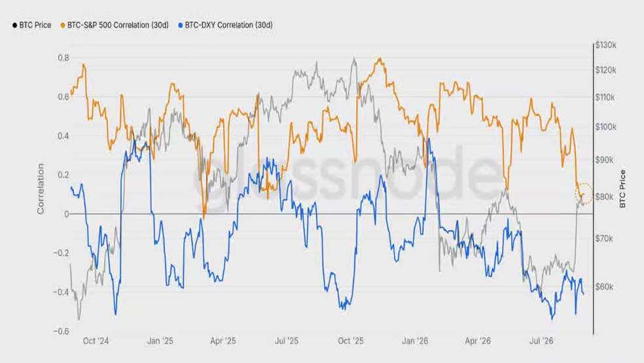644x363 pixels.
Task: Click the blue DXY legend dot
Action: coord(180,26)
